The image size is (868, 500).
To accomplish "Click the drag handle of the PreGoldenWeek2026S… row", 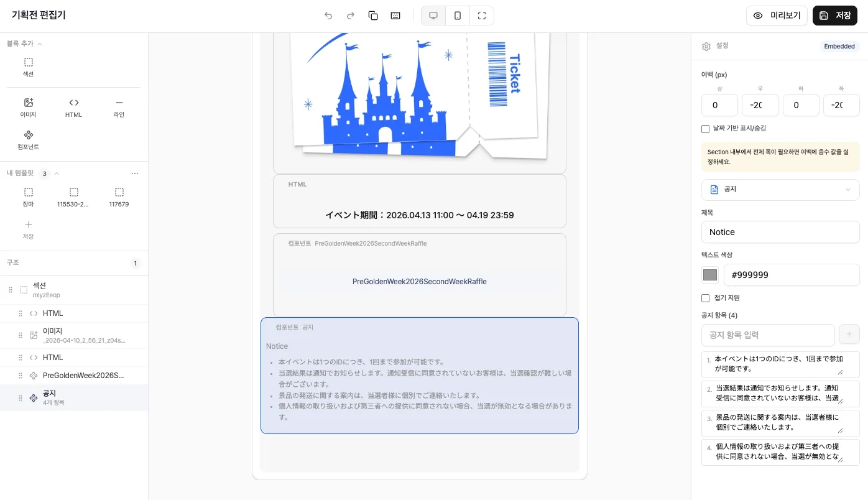I will pyautogui.click(x=21, y=376).
